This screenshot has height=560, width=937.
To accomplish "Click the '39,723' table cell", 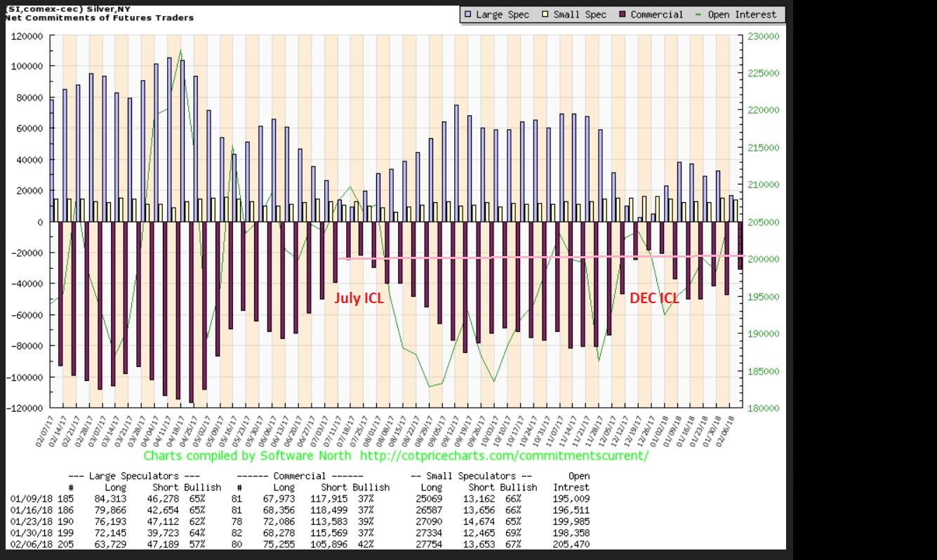I will [164, 532].
